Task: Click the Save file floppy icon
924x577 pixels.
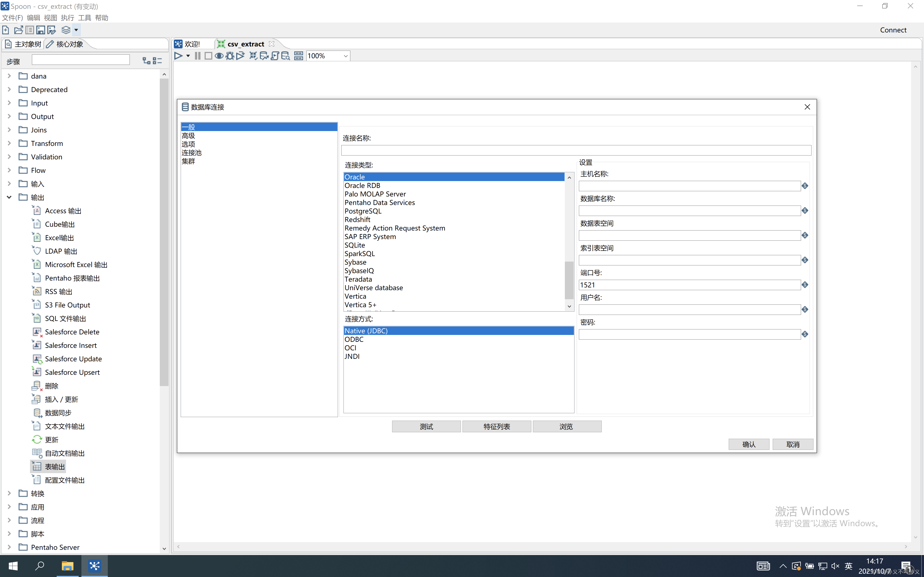Action: (40, 30)
